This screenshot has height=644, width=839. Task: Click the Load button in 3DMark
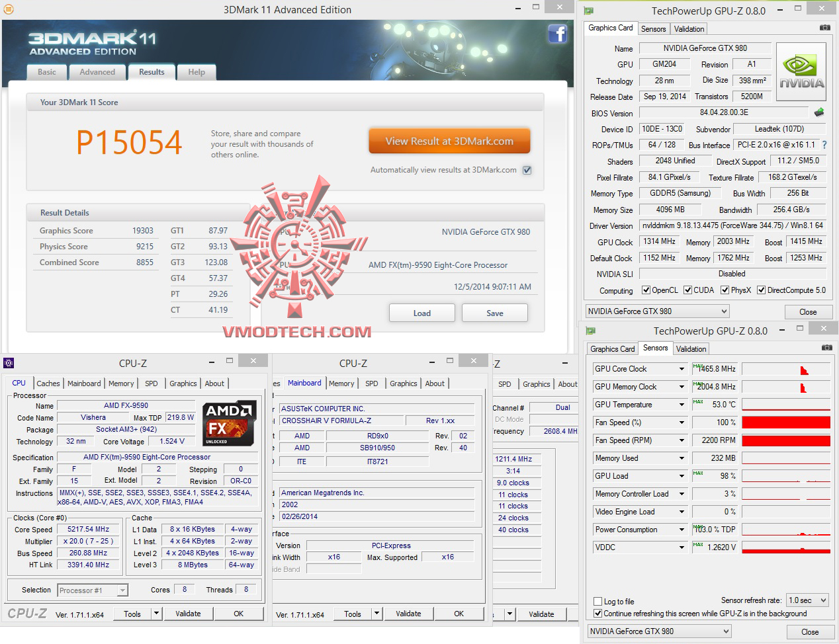coord(422,313)
